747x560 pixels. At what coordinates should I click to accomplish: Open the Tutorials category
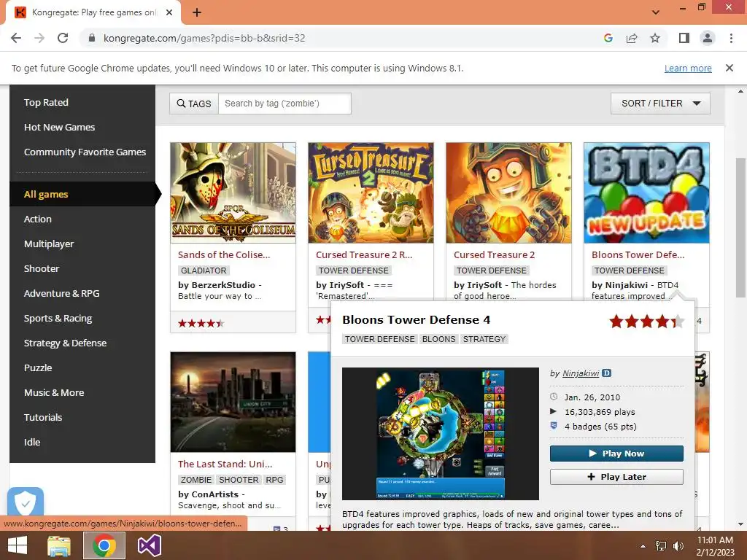[43, 417]
